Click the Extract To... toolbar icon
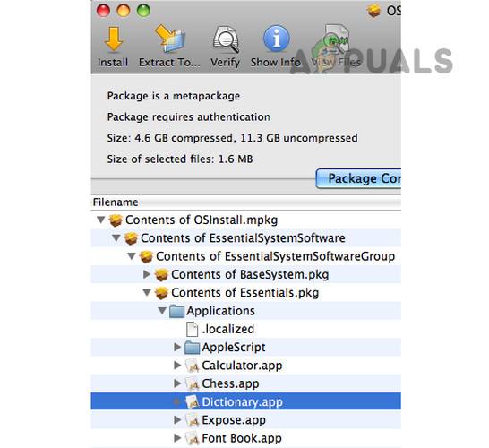This screenshot has width=489, height=448. [170, 39]
